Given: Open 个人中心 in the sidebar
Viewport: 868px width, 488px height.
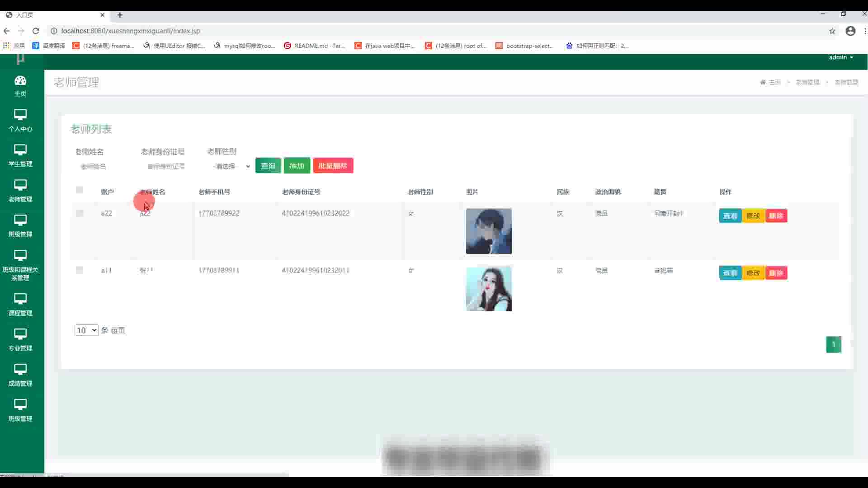Looking at the screenshot, I should click(20, 120).
